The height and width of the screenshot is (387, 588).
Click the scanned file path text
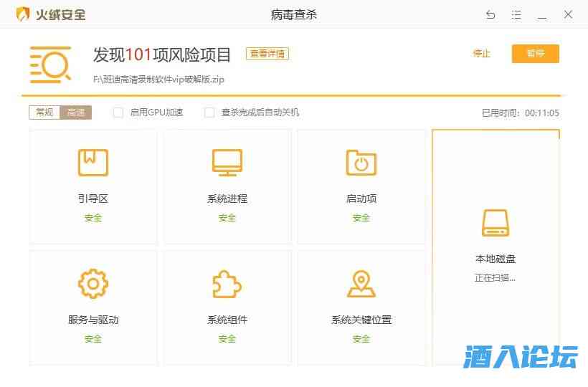point(158,80)
